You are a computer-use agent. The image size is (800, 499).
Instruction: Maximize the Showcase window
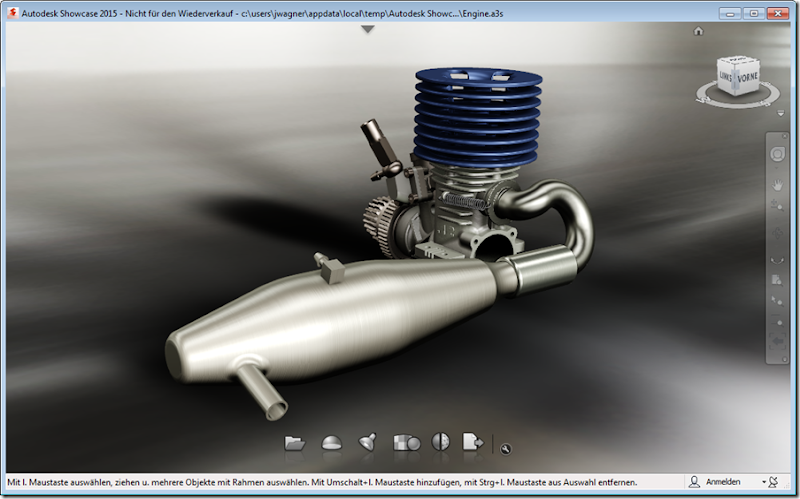pos(754,14)
